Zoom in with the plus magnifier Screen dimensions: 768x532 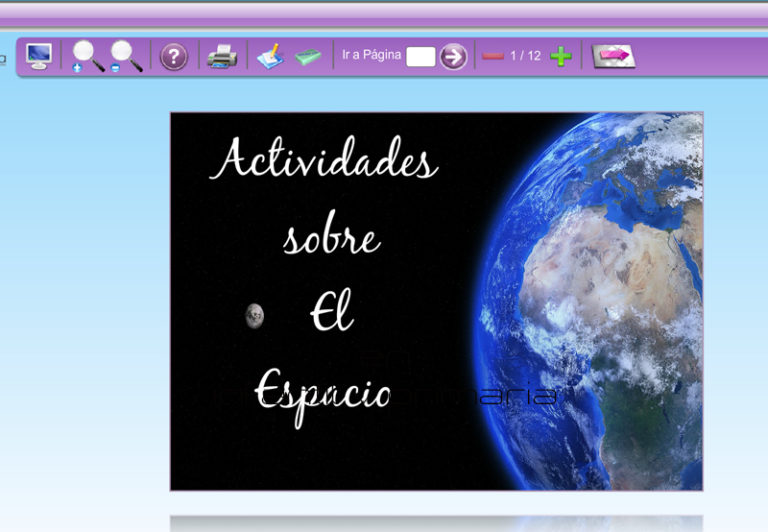click(x=88, y=56)
